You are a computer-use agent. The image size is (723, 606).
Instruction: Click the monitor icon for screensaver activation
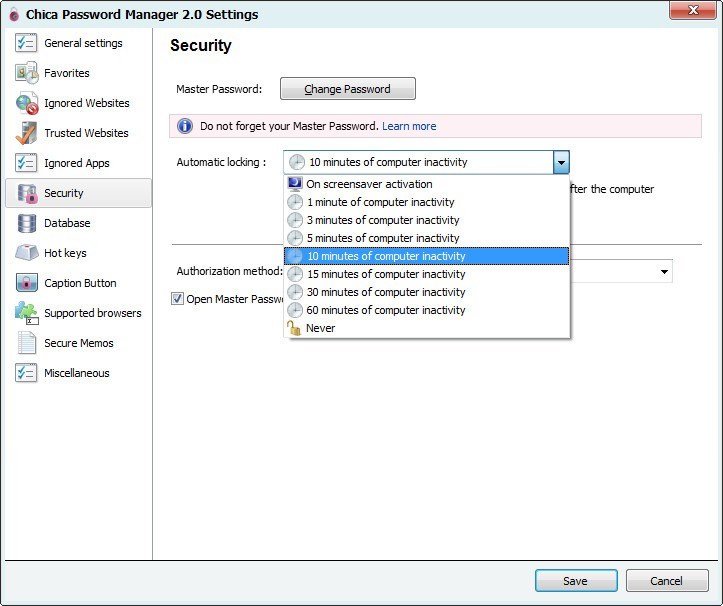pyautogui.click(x=295, y=184)
